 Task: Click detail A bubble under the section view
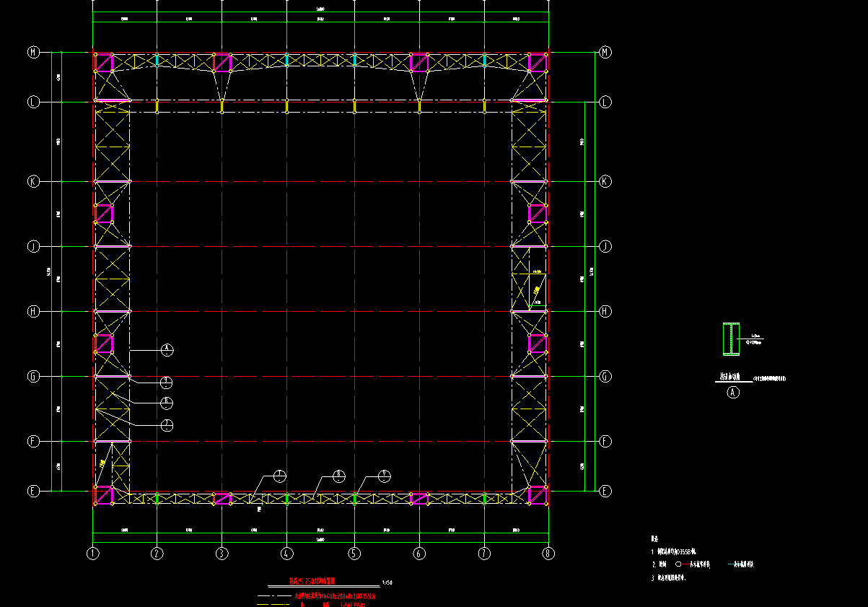pyautogui.click(x=734, y=393)
